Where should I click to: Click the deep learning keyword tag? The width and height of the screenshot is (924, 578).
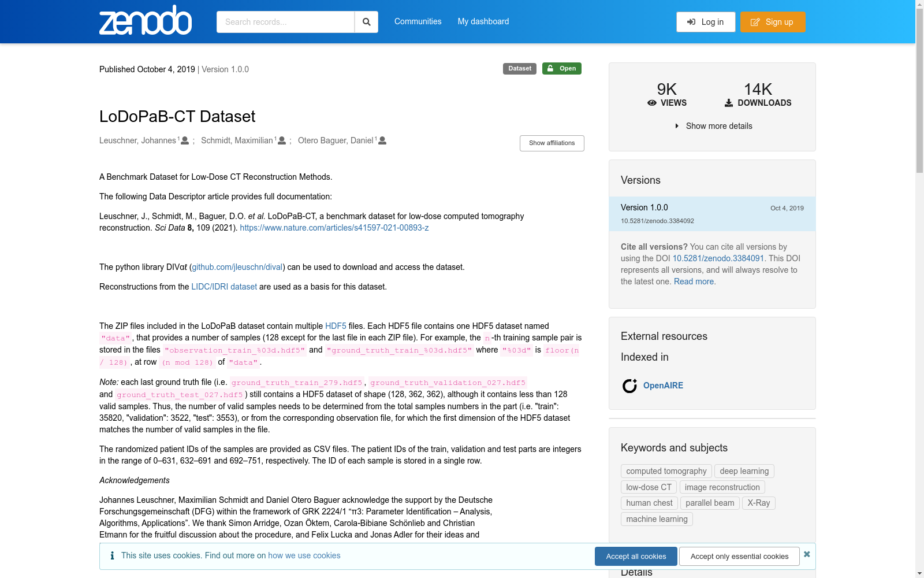744,471
